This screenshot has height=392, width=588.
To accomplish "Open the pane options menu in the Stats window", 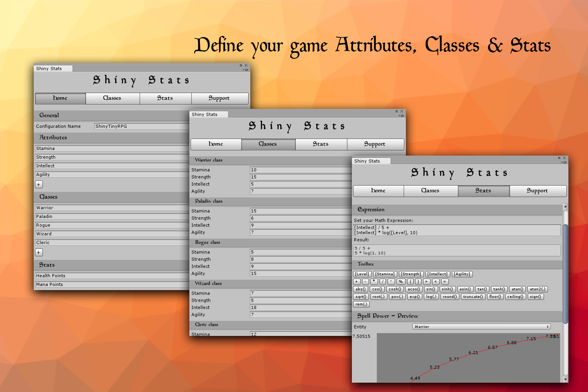I will coord(564,163).
